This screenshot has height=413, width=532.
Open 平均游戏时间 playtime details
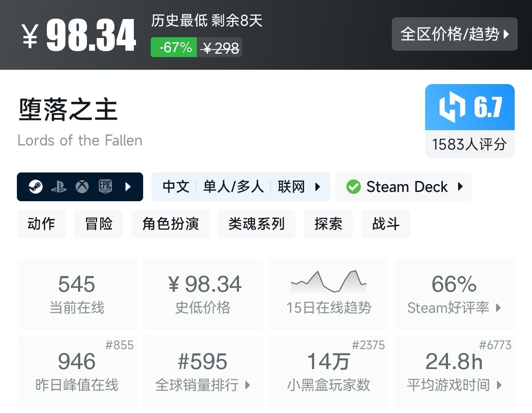tap(454, 371)
